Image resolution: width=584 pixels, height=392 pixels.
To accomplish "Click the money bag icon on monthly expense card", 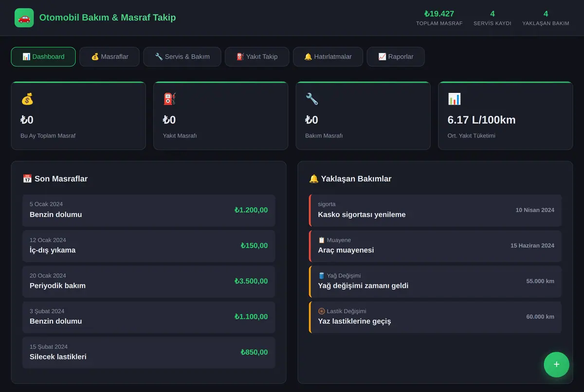I will [x=27, y=99].
